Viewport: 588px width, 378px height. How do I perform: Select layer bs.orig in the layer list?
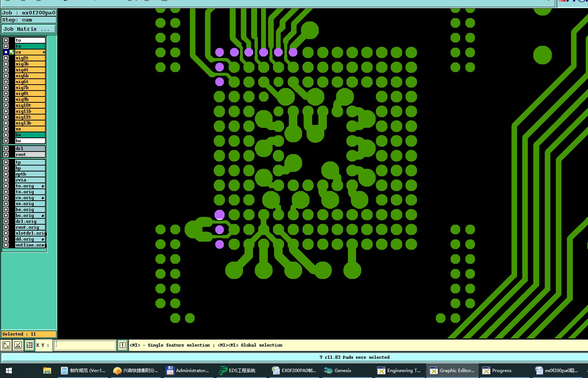pos(30,210)
